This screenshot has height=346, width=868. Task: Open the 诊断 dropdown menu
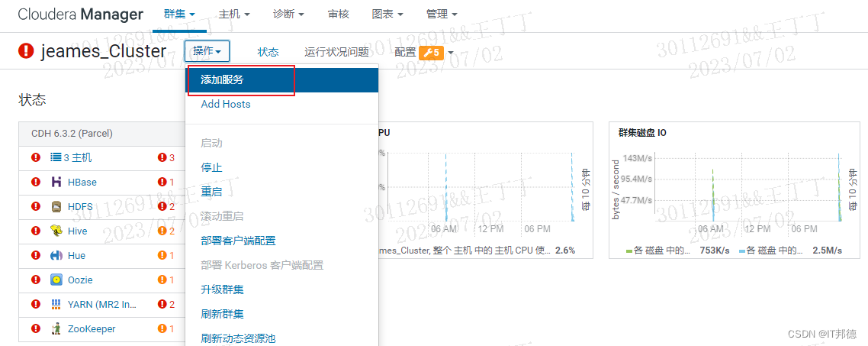(288, 14)
